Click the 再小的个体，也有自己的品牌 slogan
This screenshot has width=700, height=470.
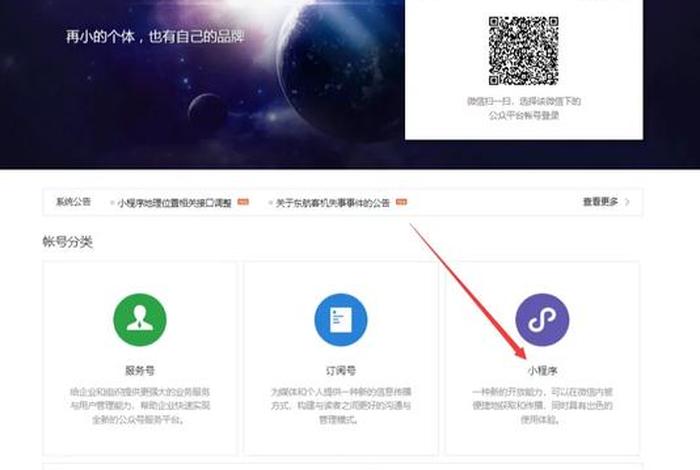[x=155, y=38]
